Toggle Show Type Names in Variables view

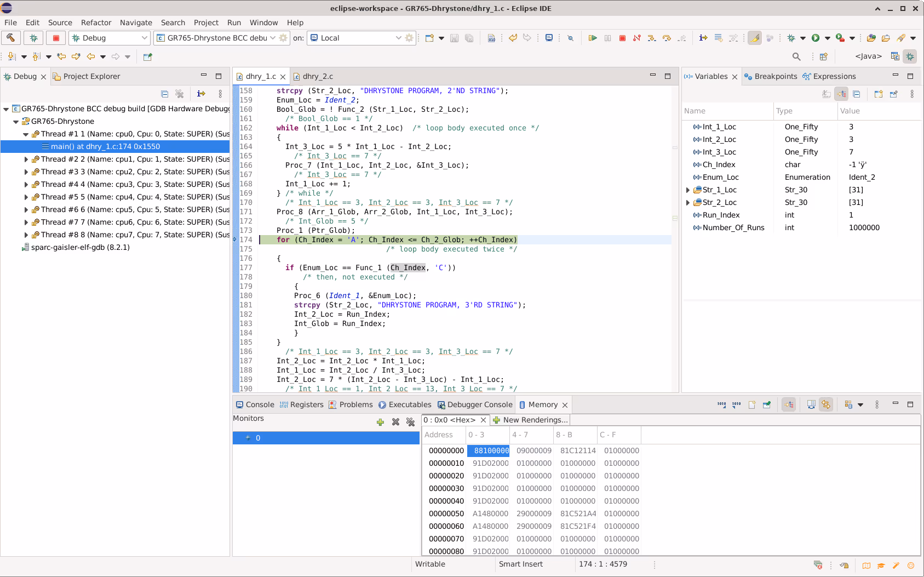pos(827,94)
